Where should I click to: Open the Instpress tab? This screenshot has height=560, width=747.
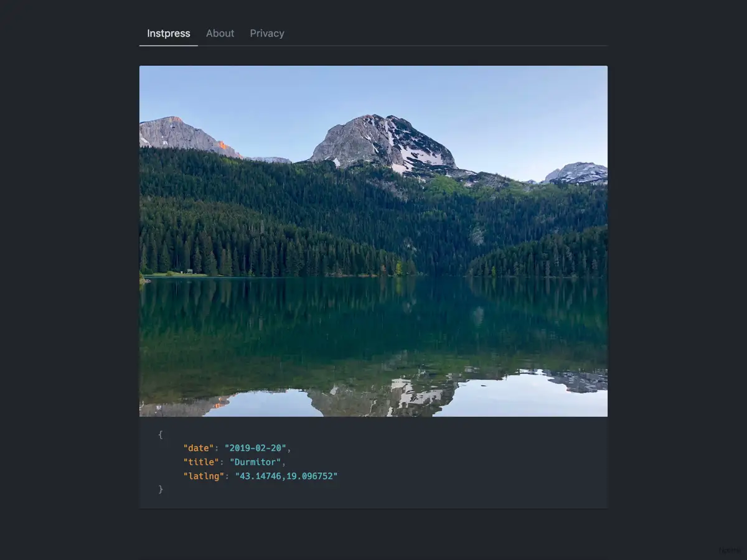point(168,34)
